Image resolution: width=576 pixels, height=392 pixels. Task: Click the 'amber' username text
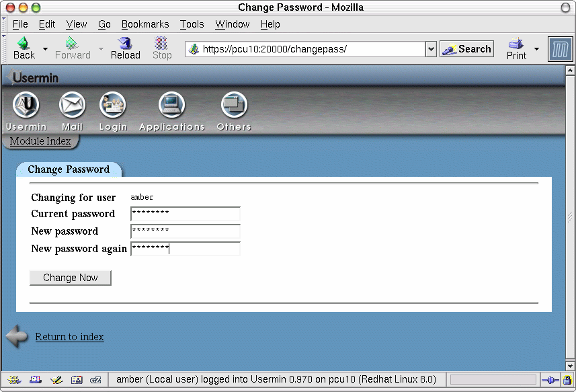(x=142, y=197)
